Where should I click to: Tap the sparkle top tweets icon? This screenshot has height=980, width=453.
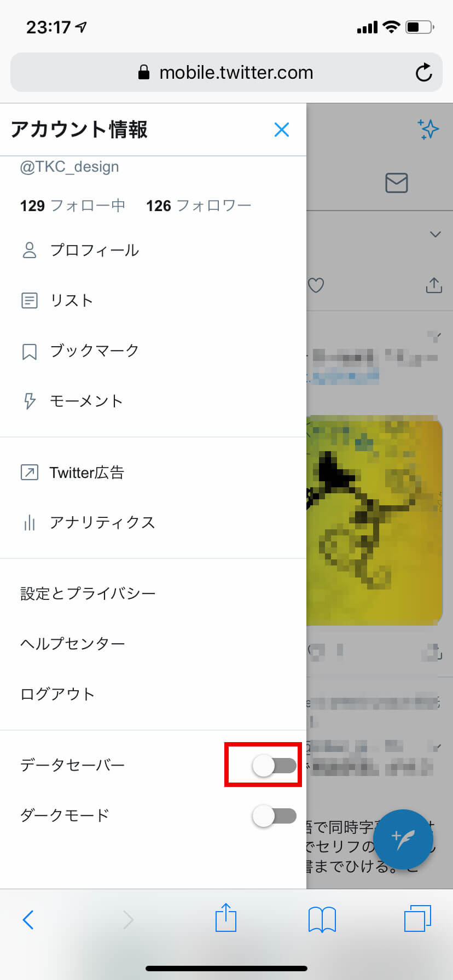[x=428, y=129]
